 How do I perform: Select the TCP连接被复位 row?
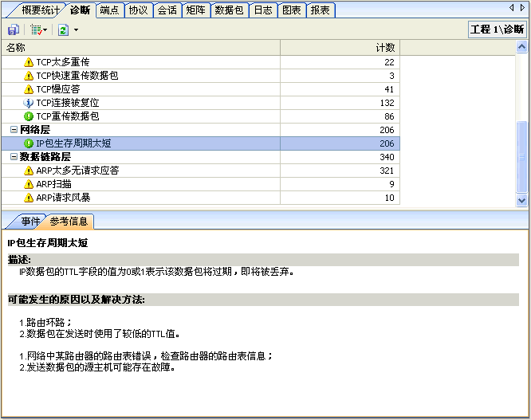(x=200, y=103)
